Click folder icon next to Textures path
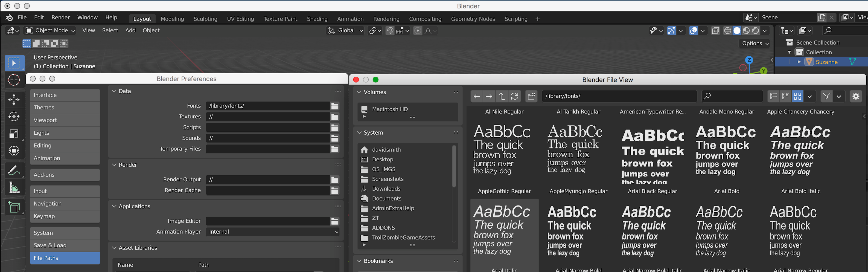This screenshot has height=272, width=868. pos(335,117)
